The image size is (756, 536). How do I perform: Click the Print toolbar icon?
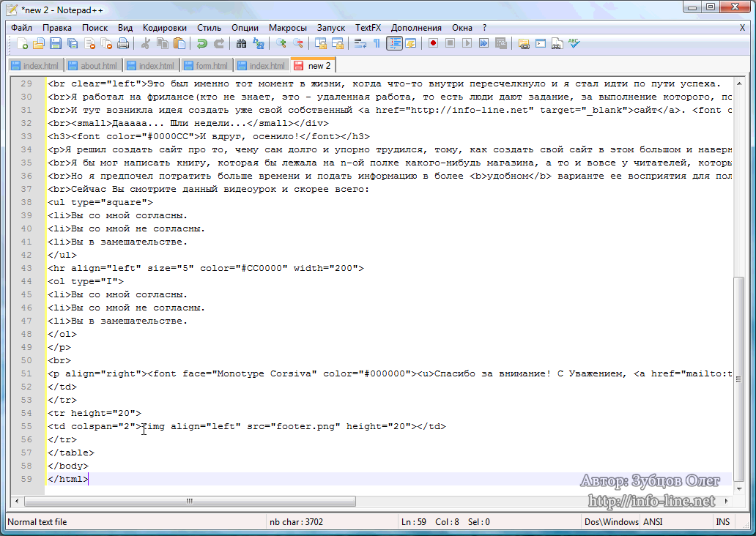[123, 44]
